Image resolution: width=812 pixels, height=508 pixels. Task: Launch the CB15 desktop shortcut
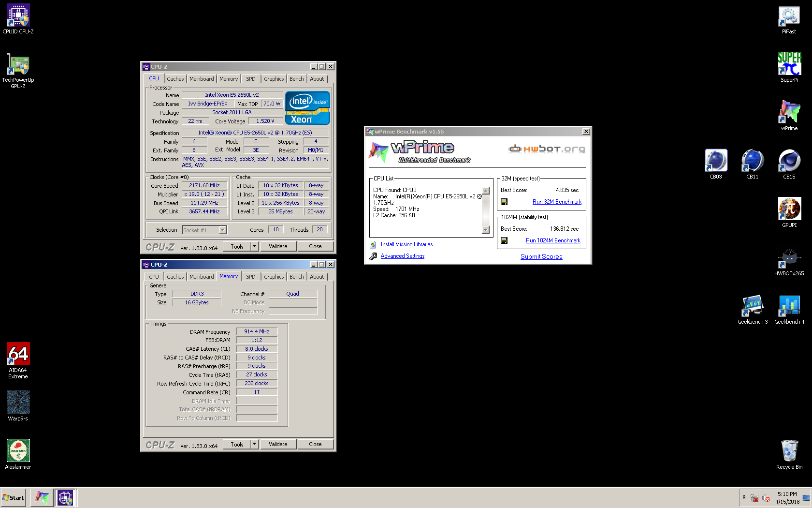[789, 164]
